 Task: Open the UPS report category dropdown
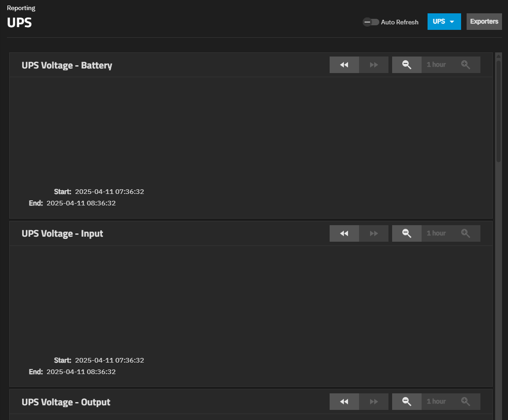pyautogui.click(x=444, y=22)
